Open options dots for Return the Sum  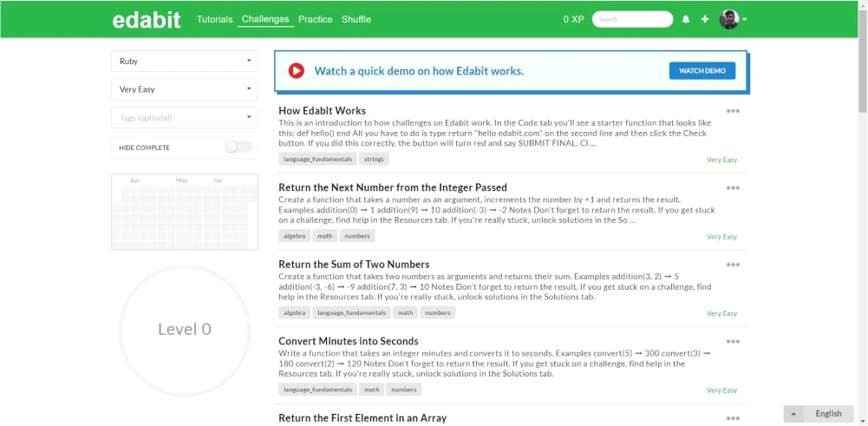733,265
